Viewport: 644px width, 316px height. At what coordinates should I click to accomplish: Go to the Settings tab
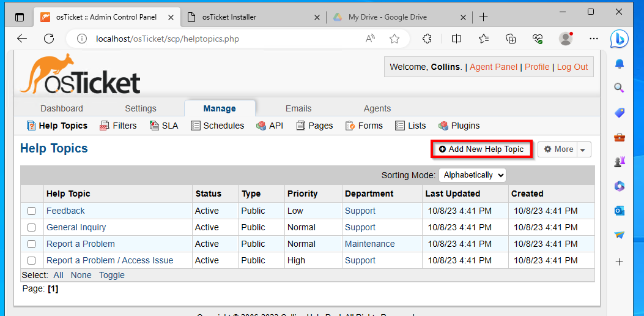[141, 108]
